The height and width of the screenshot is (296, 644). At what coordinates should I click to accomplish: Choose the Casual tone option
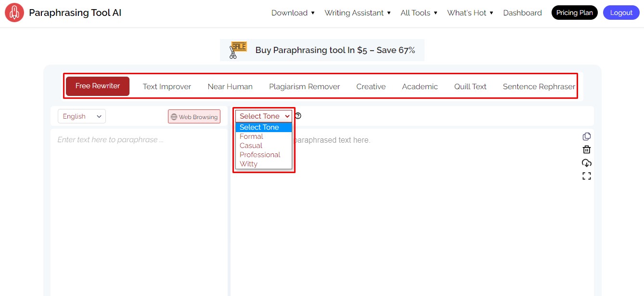click(264, 146)
